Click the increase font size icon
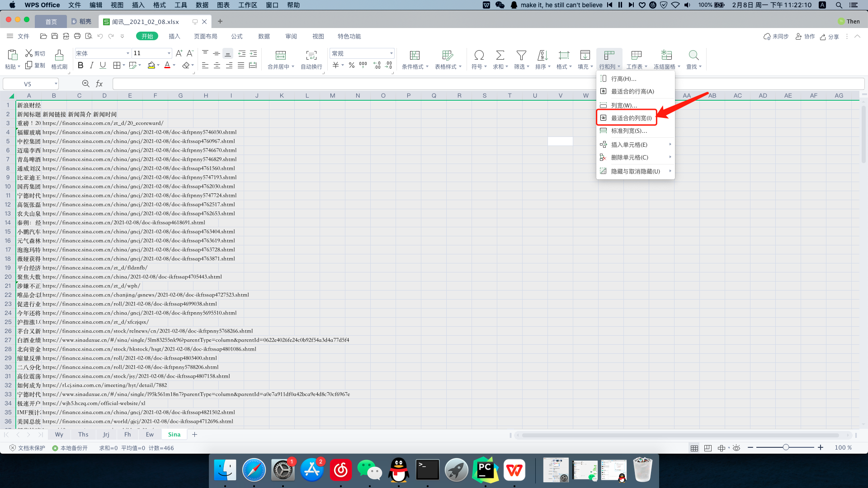This screenshot has width=868, height=488. (x=179, y=53)
